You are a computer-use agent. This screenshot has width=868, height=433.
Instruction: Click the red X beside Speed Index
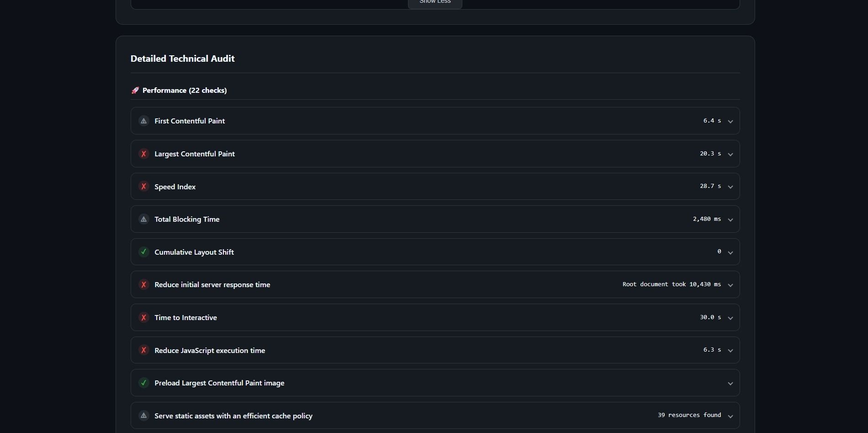143,187
